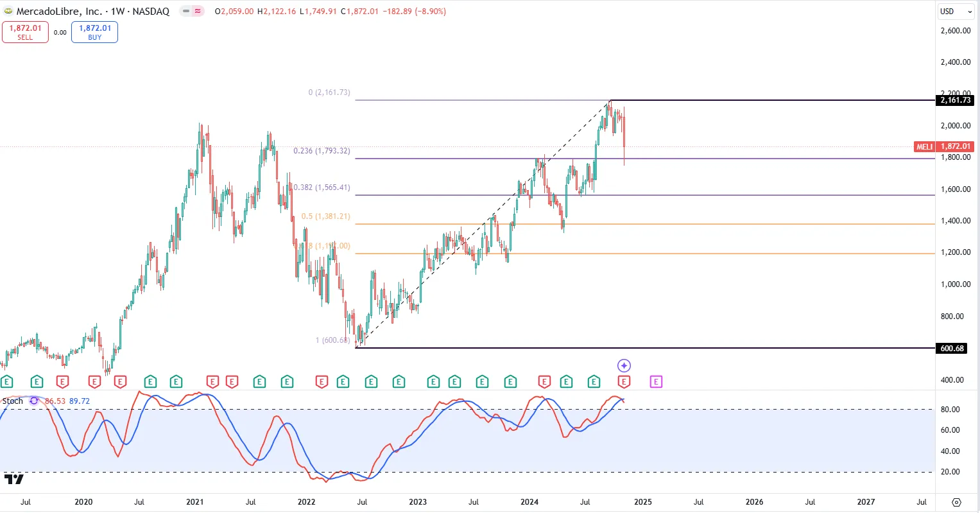Viewport: 980px width, 513px height.
Task: Click the MercadoLibre, Inc. 1W NASDAQ title
Action: click(x=93, y=12)
